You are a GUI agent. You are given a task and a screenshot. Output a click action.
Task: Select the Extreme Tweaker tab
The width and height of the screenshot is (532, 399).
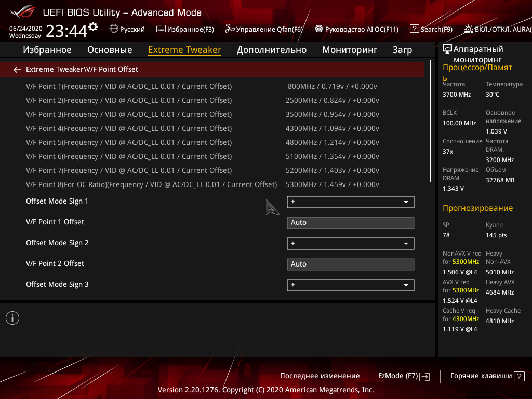pos(184,50)
